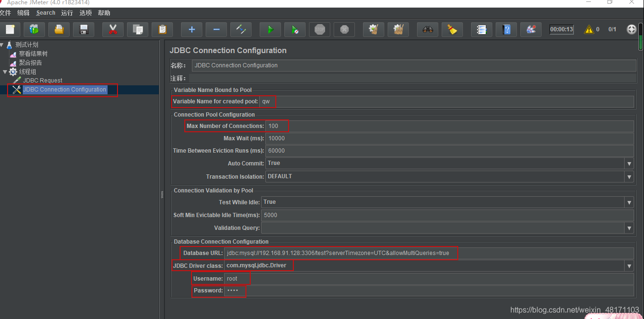Click the Cut scissors icon
Screen dimensions: 644x319
[x=113, y=29]
